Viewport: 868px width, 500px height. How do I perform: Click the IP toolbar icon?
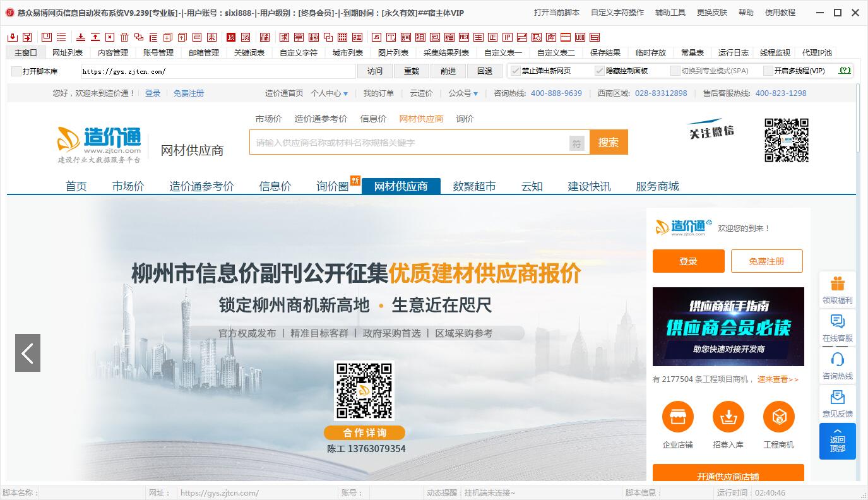pyautogui.click(x=508, y=37)
